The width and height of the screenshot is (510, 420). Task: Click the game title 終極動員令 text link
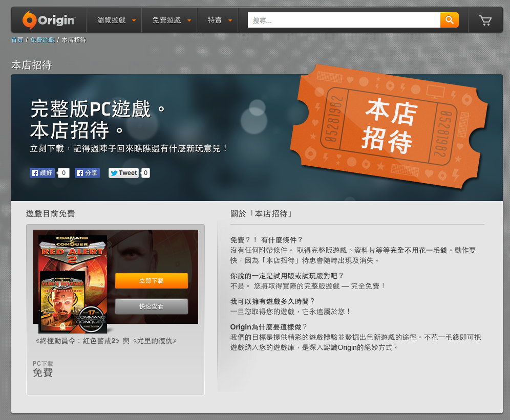(106, 340)
